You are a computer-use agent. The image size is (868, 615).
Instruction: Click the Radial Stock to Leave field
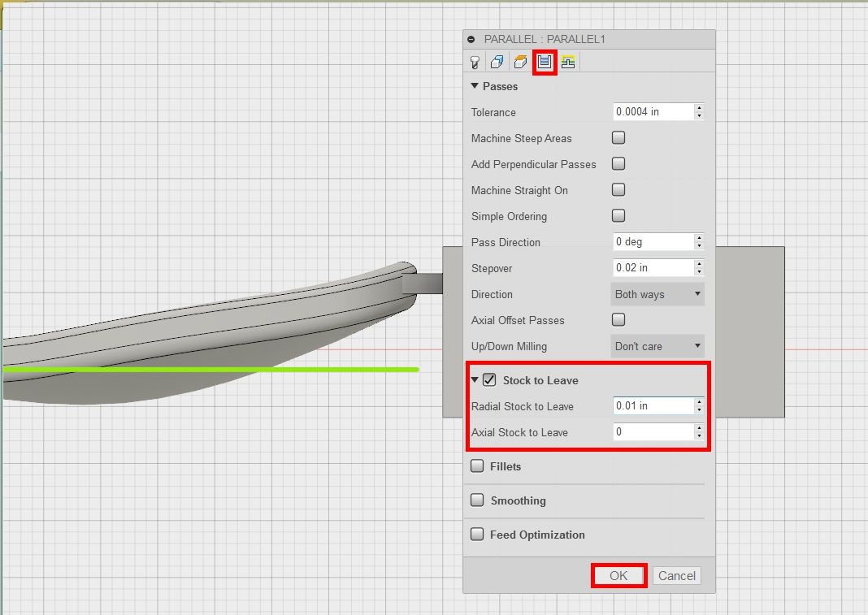[653, 405]
